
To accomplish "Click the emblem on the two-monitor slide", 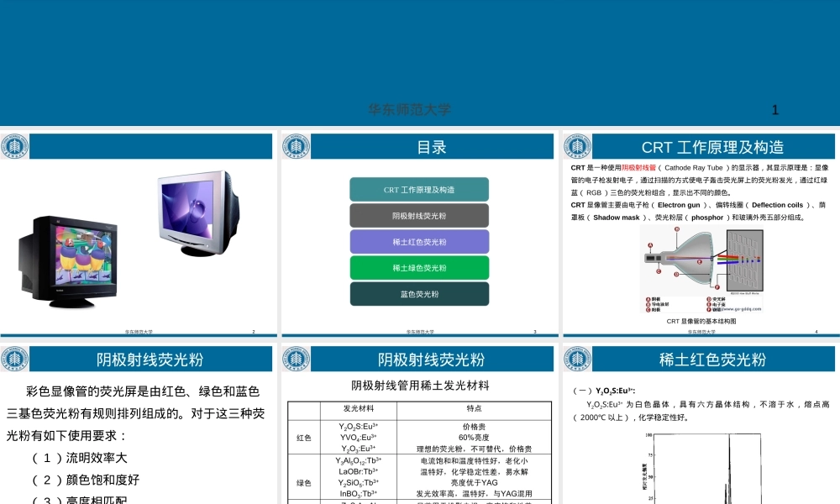I will coord(14,146).
